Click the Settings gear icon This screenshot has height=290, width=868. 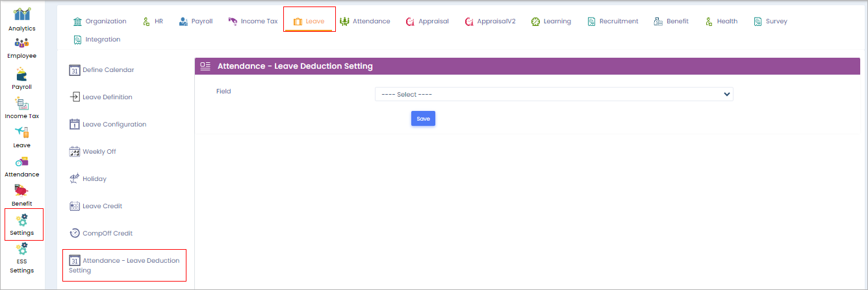(22, 221)
